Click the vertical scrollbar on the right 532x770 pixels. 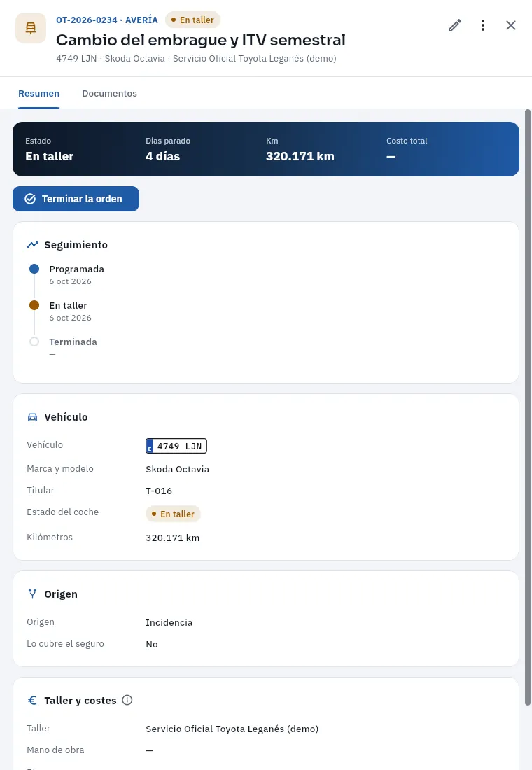click(528, 407)
